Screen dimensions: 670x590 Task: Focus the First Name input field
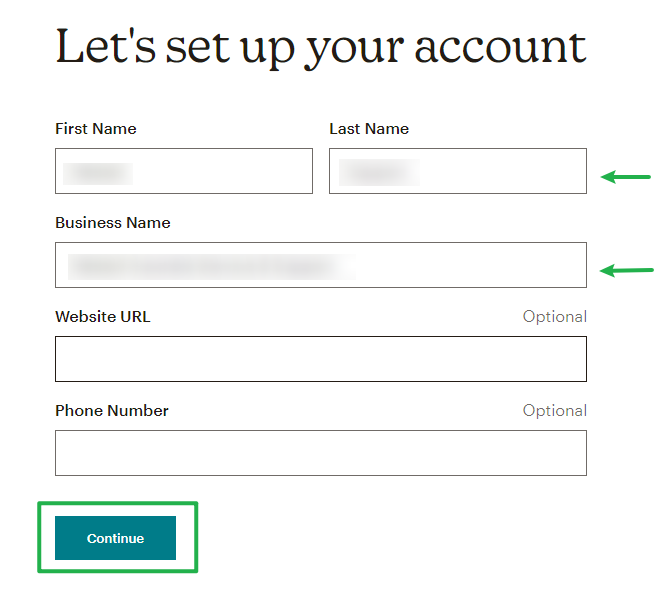pyautogui.click(x=184, y=171)
